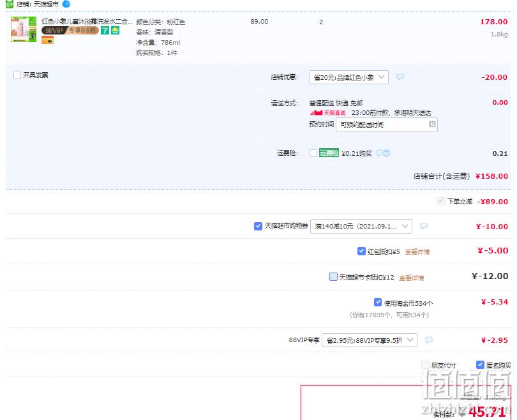This screenshot has width=517, height=420.
Task: Click the 颜色分类: 粉红色 text
Action: tap(161, 22)
